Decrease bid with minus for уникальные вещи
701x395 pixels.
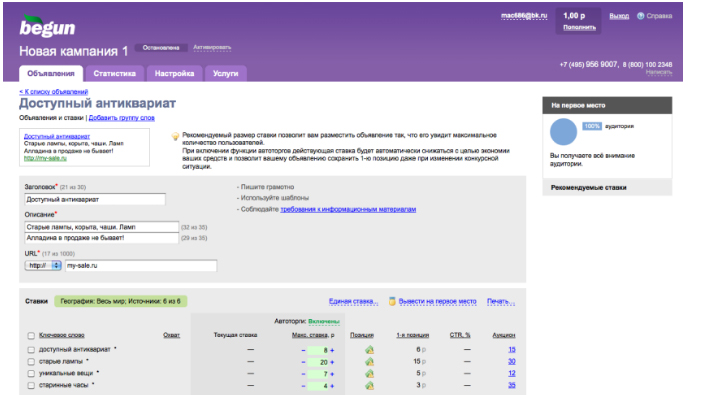coord(303,374)
